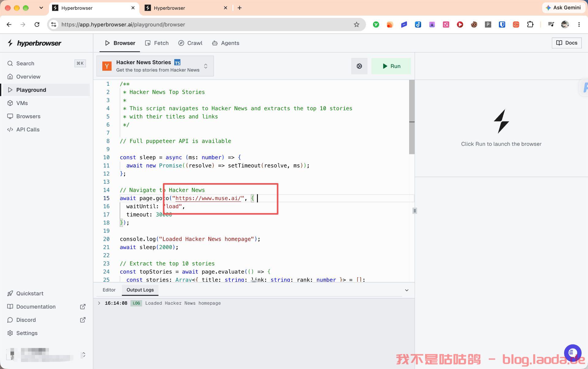This screenshot has width=588, height=369.
Task: Open Discord community link
Action: pos(47,320)
